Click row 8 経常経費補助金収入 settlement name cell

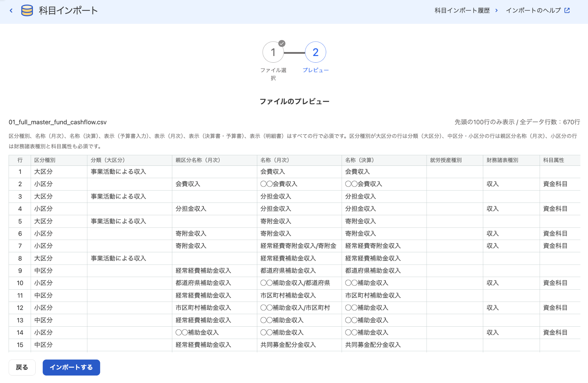pyautogui.click(x=384, y=258)
